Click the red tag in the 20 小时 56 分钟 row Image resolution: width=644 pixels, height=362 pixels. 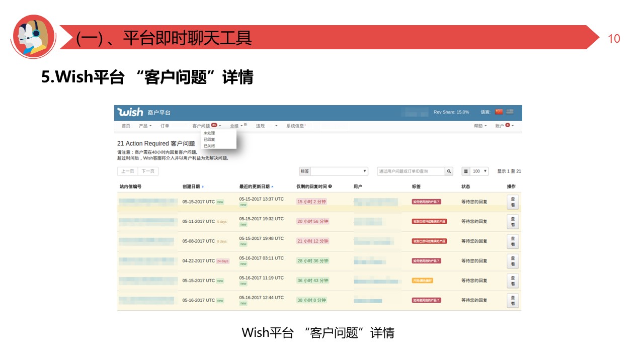(429, 221)
